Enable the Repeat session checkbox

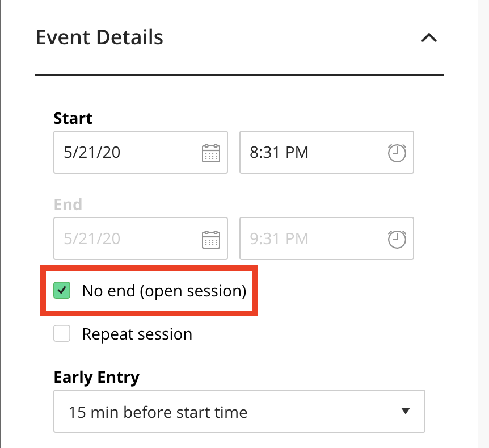coord(62,333)
